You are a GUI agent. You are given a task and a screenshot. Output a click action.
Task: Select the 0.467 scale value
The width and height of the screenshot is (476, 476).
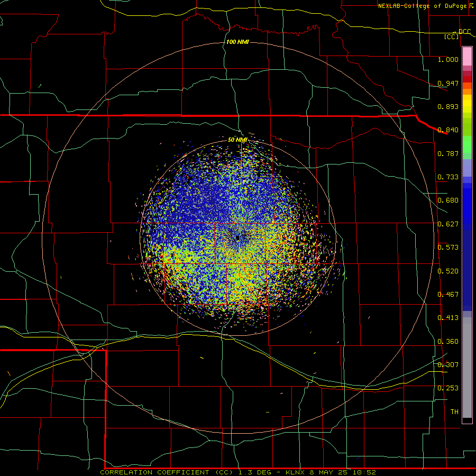[x=448, y=294]
